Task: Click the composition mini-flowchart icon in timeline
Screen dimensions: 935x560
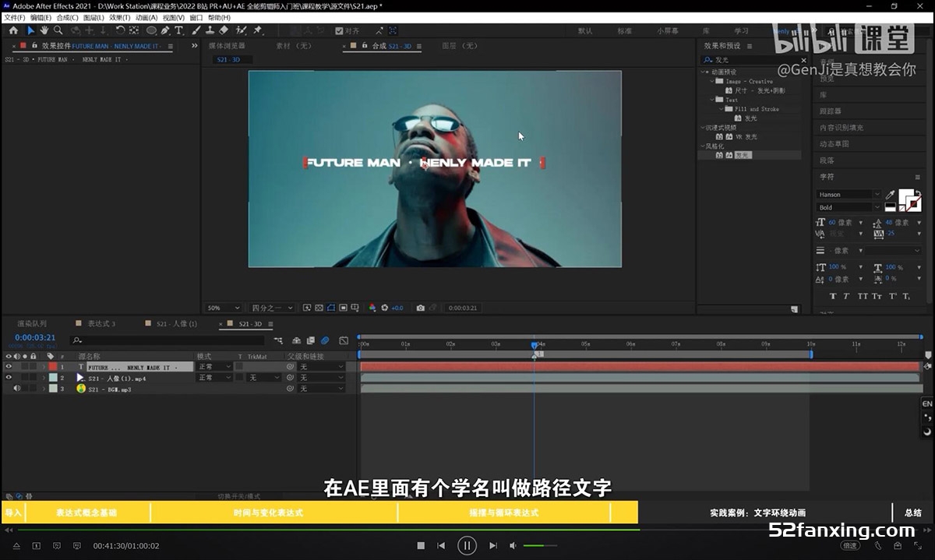Action: 278,340
